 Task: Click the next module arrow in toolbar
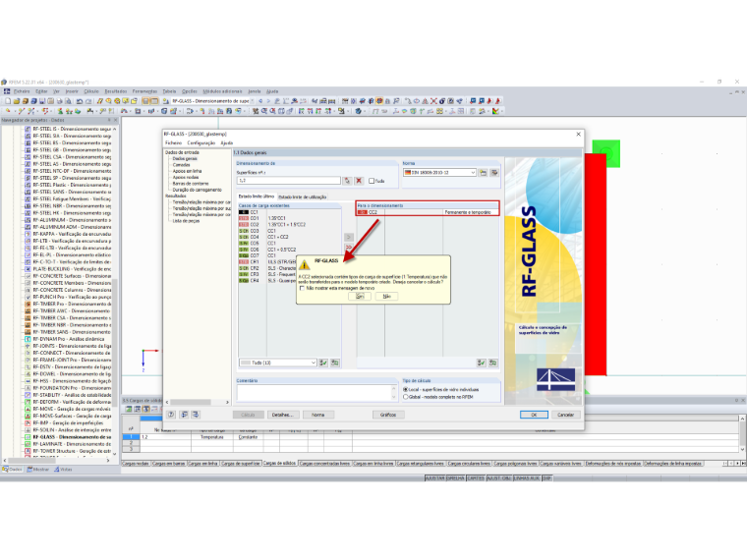click(268, 101)
